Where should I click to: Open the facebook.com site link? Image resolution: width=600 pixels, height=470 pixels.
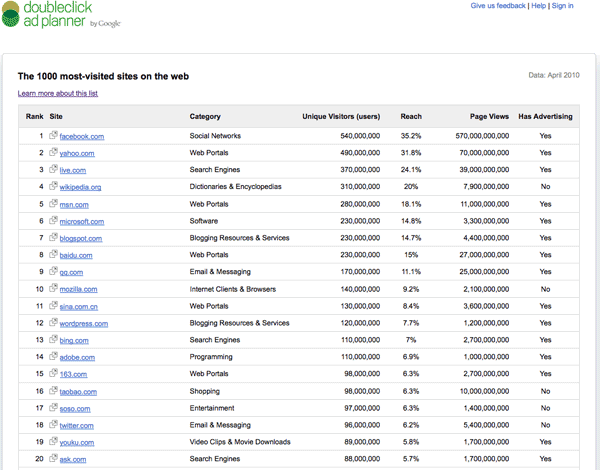(x=82, y=136)
